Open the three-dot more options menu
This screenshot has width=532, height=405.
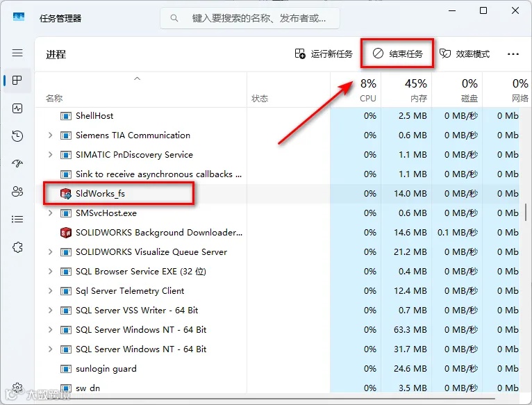(513, 54)
